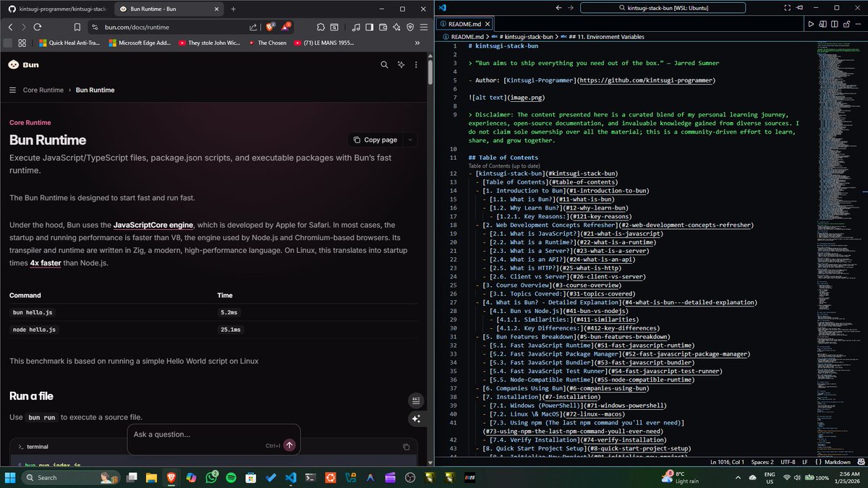Open Brave VPN shield icon

(x=409, y=27)
